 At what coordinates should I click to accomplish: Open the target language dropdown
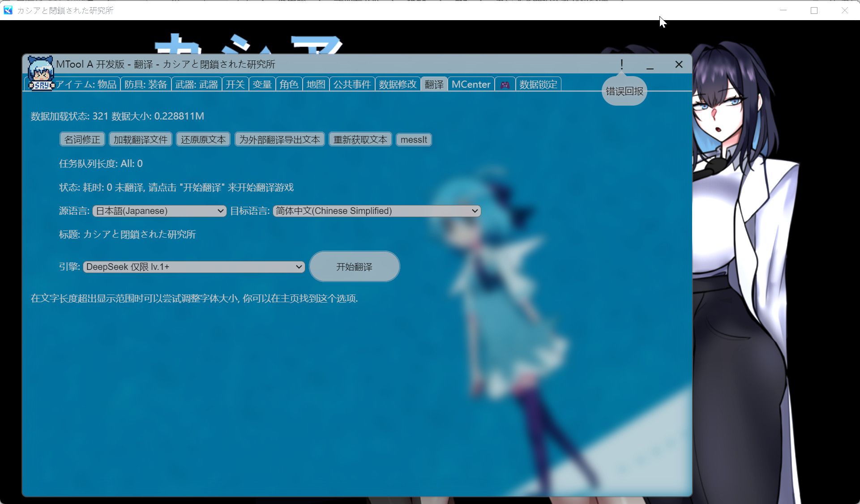377,211
